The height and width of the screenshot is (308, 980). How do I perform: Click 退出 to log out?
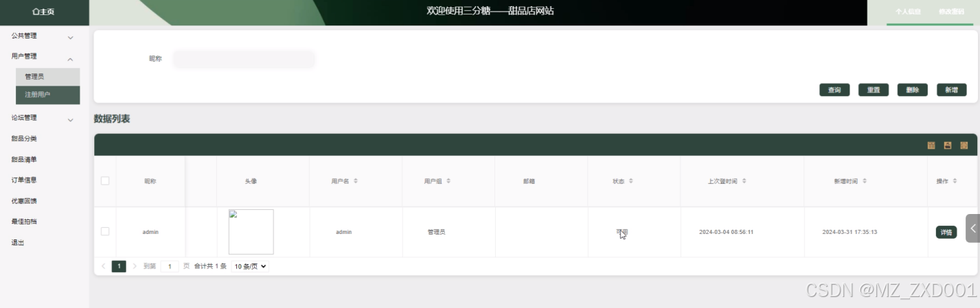click(x=18, y=243)
